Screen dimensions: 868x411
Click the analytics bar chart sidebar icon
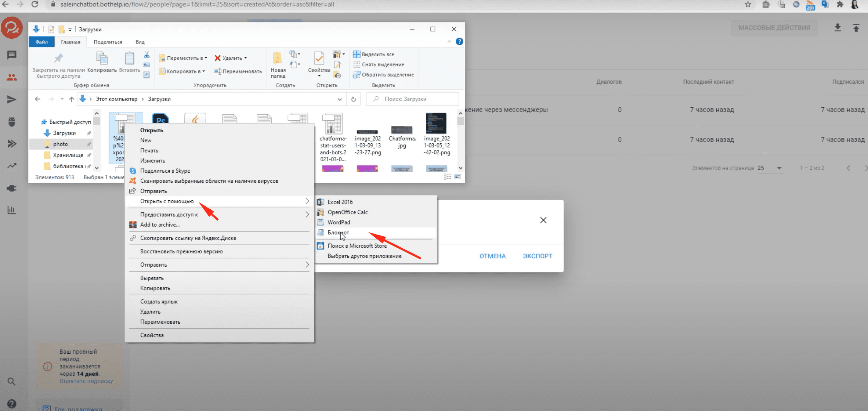coord(12,210)
